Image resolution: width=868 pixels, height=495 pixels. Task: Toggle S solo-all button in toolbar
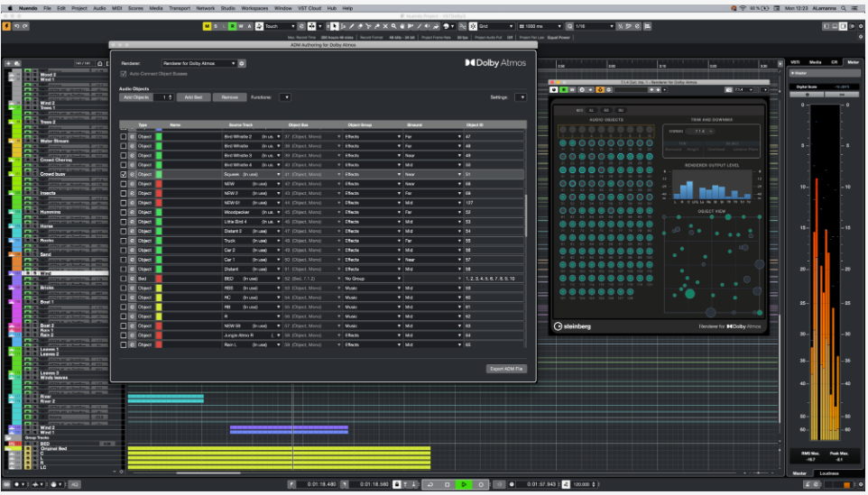(x=216, y=26)
